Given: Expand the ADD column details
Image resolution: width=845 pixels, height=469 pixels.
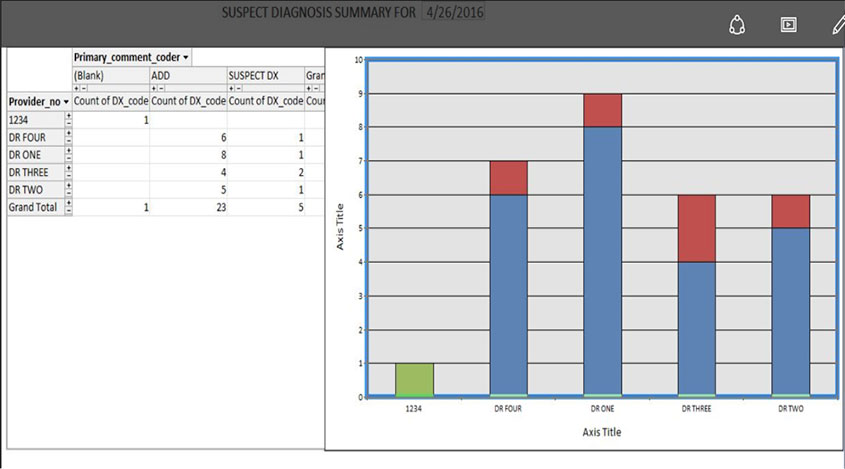Looking at the screenshot, I should tap(153, 89).
